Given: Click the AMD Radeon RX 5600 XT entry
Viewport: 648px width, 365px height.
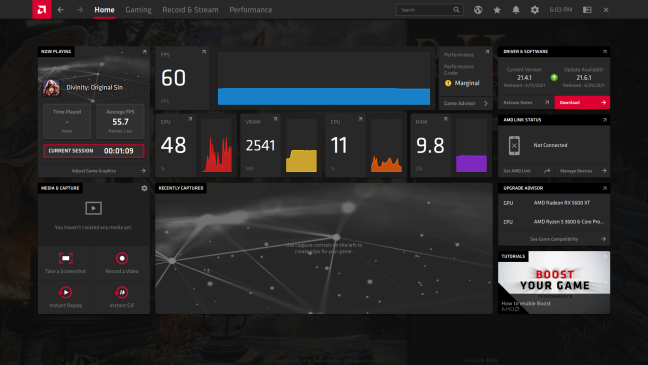Looking at the screenshot, I should click(x=562, y=203).
